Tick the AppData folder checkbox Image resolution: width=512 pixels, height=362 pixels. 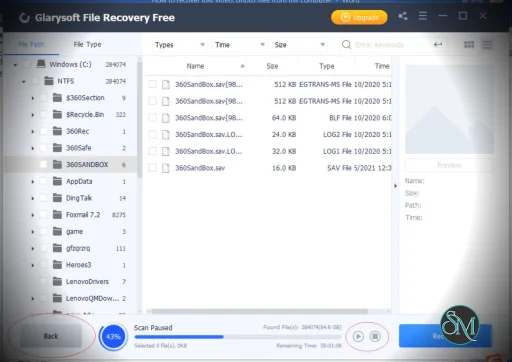[x=43, y=181]
